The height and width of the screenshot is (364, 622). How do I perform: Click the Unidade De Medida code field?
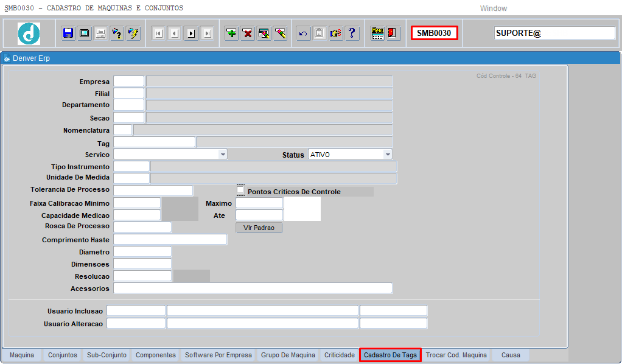(131, 178)
